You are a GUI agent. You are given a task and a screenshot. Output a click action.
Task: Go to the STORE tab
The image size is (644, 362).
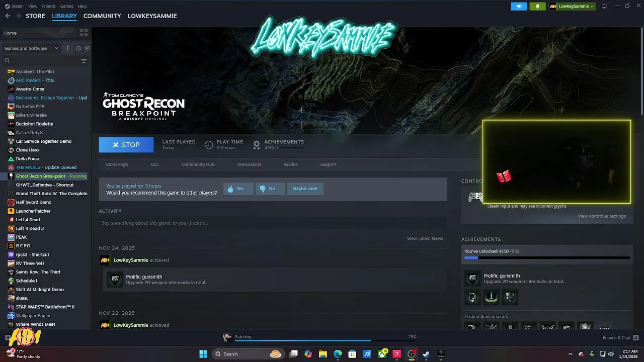(x=35, y=16)
